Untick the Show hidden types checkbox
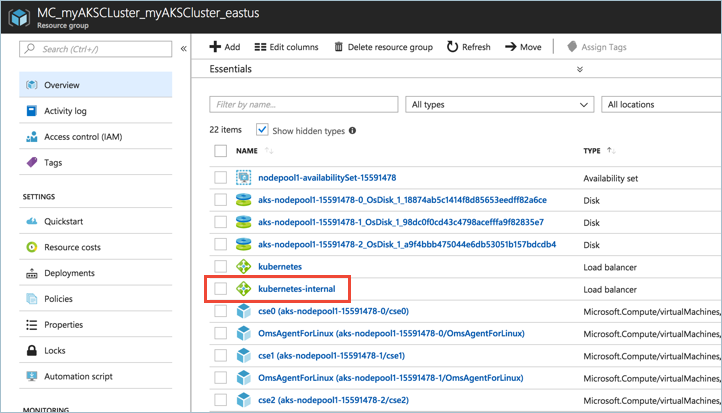This screenshot has height=413, width=722. (x=262, y=130)
